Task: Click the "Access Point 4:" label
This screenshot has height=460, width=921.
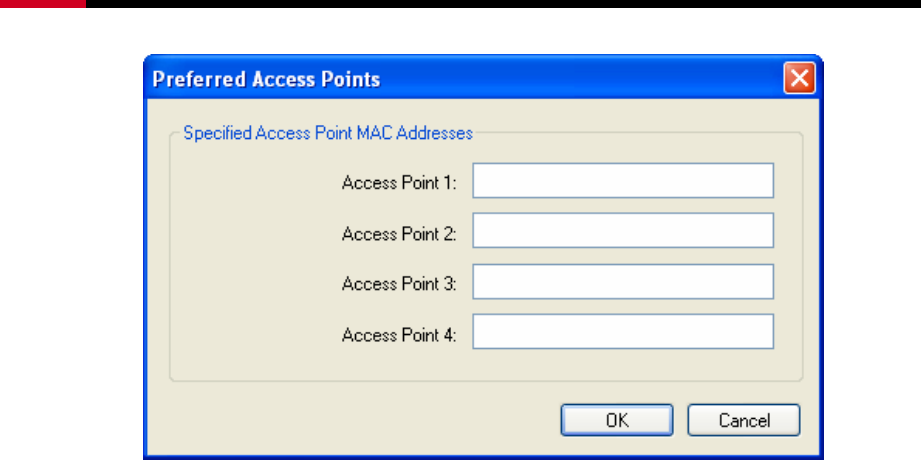Action: 399,335
